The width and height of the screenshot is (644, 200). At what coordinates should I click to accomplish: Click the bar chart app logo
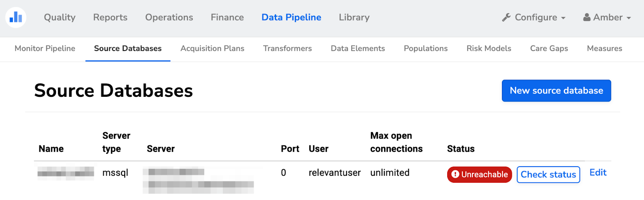pyautogui.click(x=16, y=17)
